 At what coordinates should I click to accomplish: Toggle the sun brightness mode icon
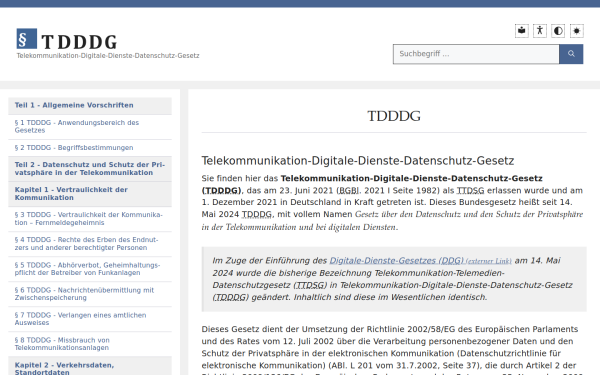click(x=577, y=31)
